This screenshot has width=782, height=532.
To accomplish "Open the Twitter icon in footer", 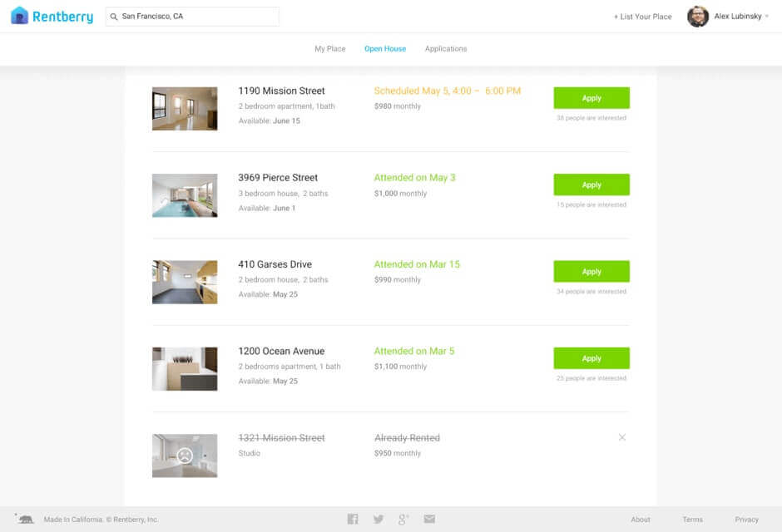I will (x=379, y=520).
